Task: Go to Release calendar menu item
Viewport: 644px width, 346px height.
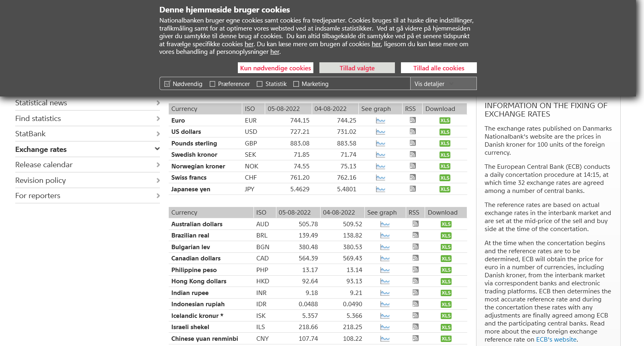Action: (44, 165)
